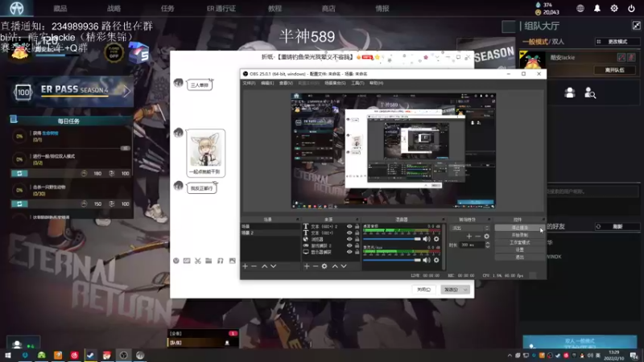The image size is (644, 362).
Task: Open the game's ER Pass tab
Action: point(221,8)
